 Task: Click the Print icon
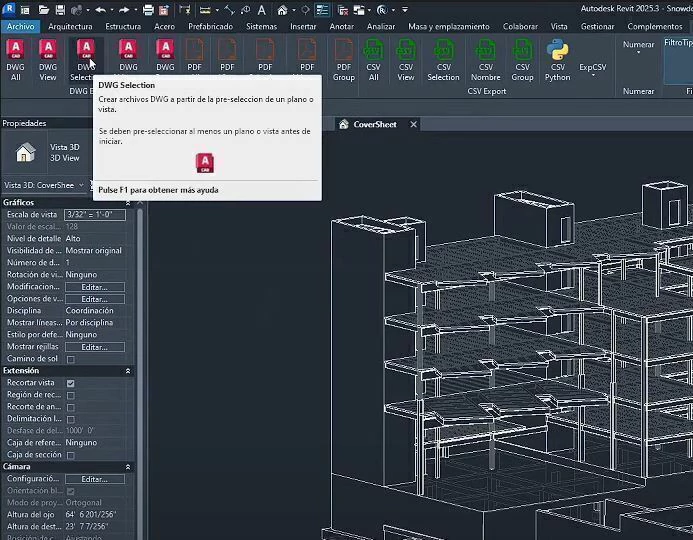(x=148, y=10)
